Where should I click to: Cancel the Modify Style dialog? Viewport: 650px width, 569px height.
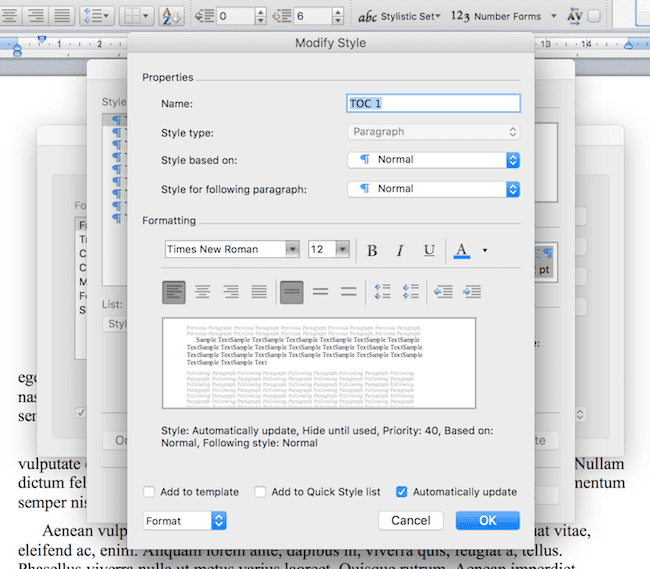pyautogui.click(x=411, y=520)
